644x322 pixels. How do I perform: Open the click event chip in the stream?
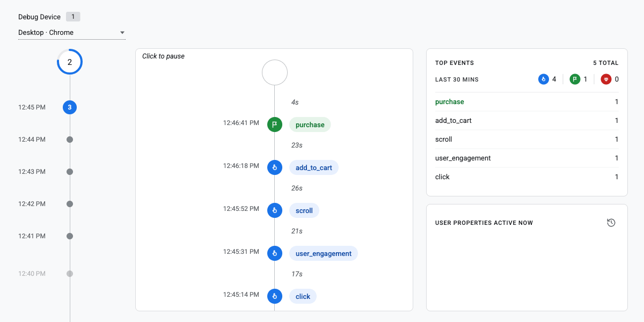point(303,296)
